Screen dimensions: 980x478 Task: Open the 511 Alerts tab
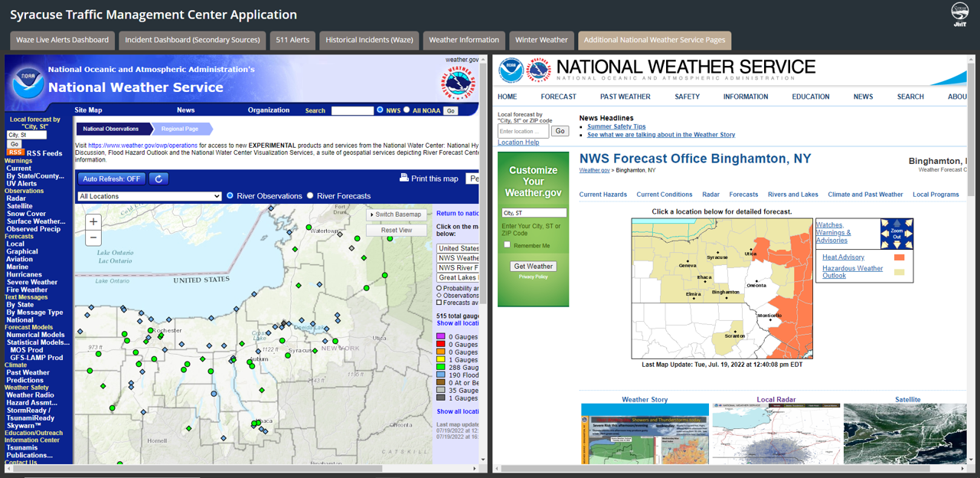click(293, 40)
